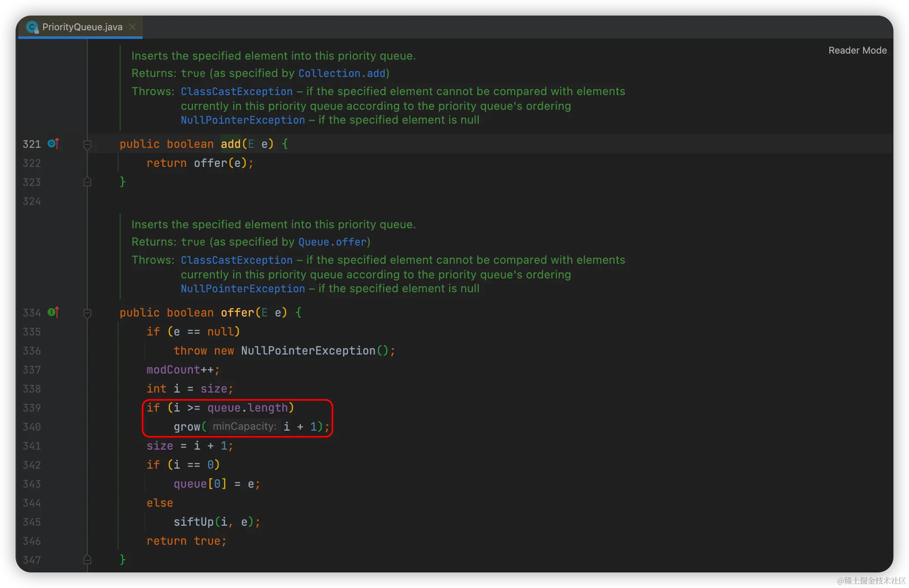909x588 pixels.
Task: Click the grow method call on line 340
Action: 187,427
